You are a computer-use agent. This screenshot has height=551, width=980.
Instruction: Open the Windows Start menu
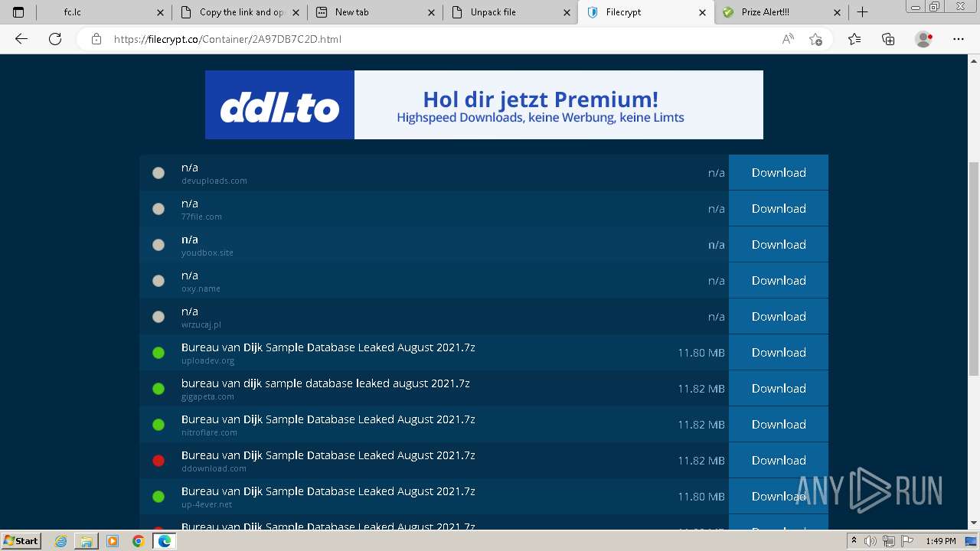(21, 540)
